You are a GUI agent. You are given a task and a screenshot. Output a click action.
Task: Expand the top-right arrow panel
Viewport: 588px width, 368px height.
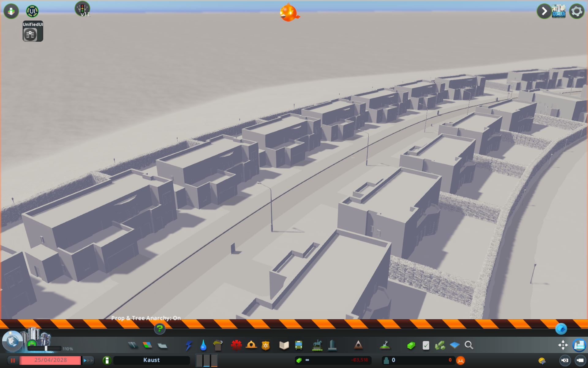click(544, 11)
